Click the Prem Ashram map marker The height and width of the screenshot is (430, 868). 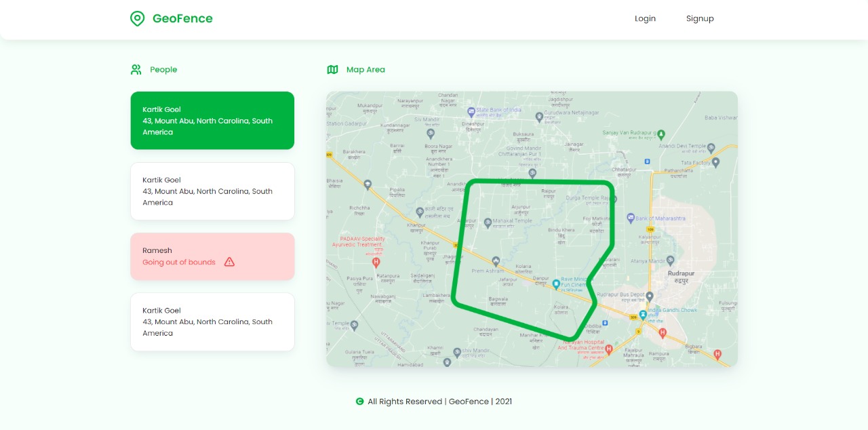click(496, 261)
